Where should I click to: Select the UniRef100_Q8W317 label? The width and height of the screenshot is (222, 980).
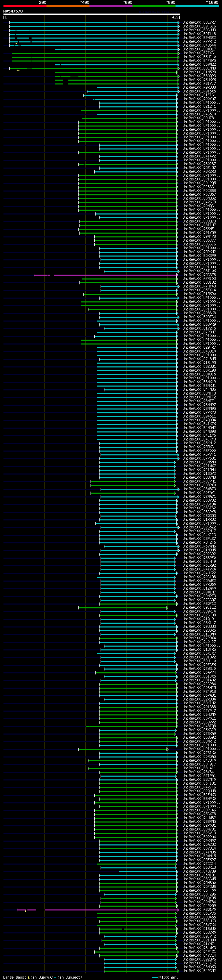199,49
